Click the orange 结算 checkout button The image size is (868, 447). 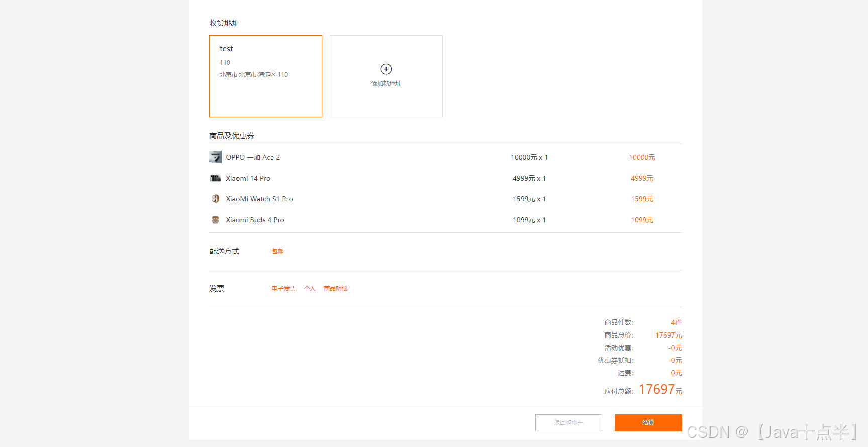(x=648, y=423)
